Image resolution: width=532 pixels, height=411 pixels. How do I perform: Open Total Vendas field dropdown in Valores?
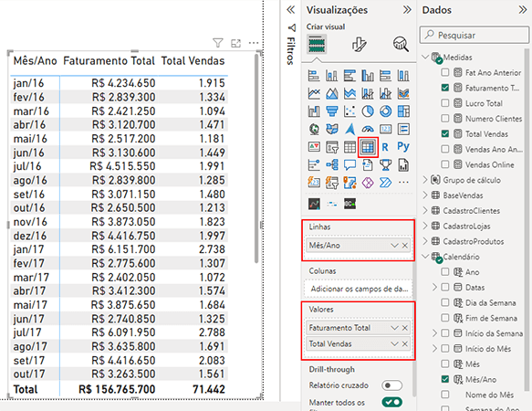[394, 343]
